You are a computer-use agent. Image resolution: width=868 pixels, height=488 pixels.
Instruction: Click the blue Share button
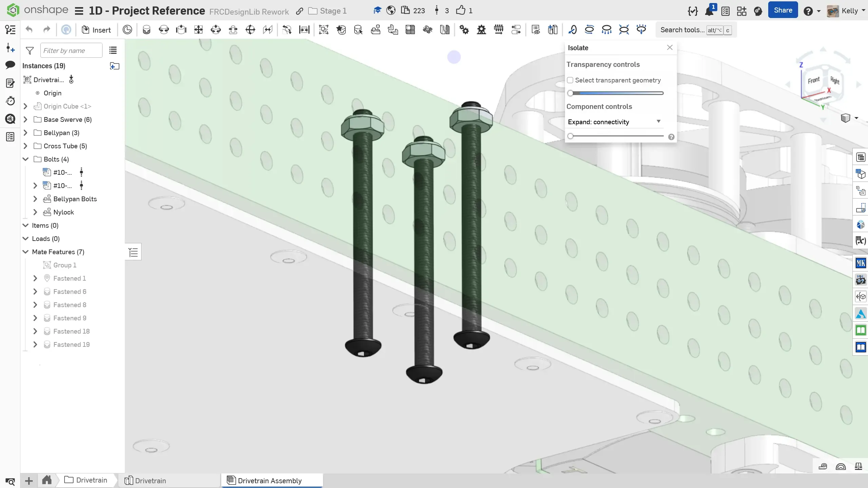(x=783, y=10)
